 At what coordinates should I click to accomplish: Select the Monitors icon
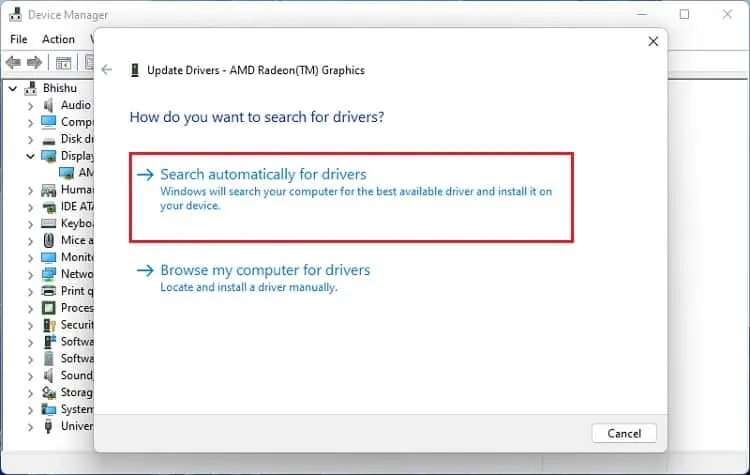[x=48, y=257]
